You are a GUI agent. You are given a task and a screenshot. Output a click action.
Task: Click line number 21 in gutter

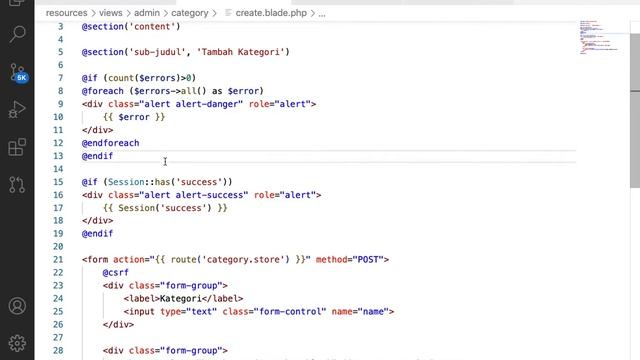[x=58, y=260]
